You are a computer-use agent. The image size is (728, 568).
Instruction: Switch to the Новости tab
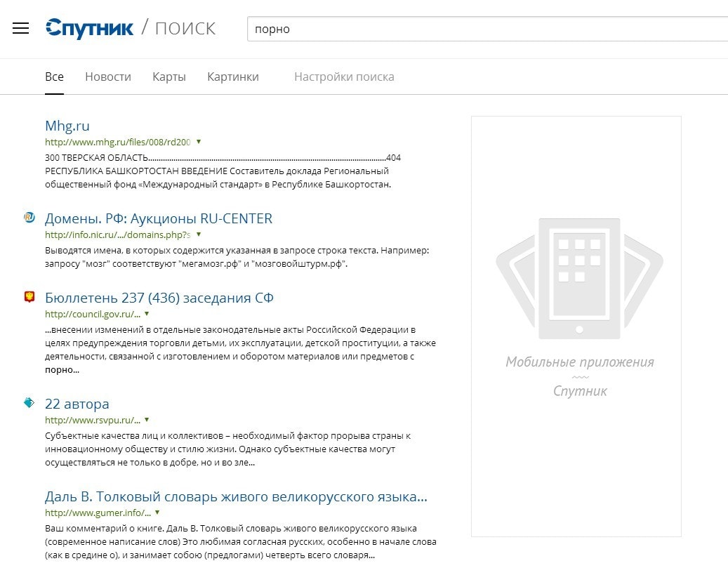(108, 77)
